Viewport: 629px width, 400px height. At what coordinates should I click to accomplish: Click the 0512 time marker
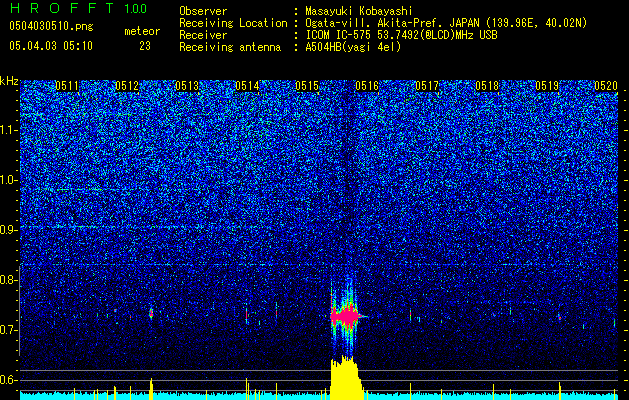click(x=127, y=86)
